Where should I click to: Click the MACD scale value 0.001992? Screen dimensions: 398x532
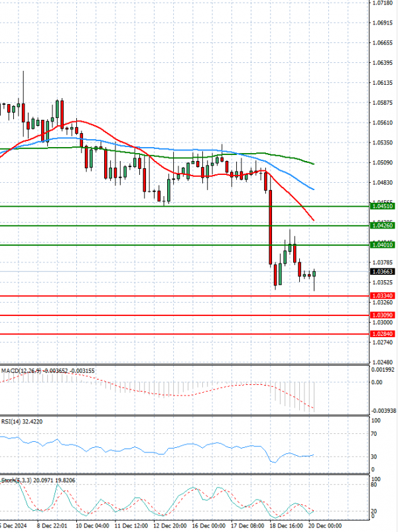click(383, 370)
